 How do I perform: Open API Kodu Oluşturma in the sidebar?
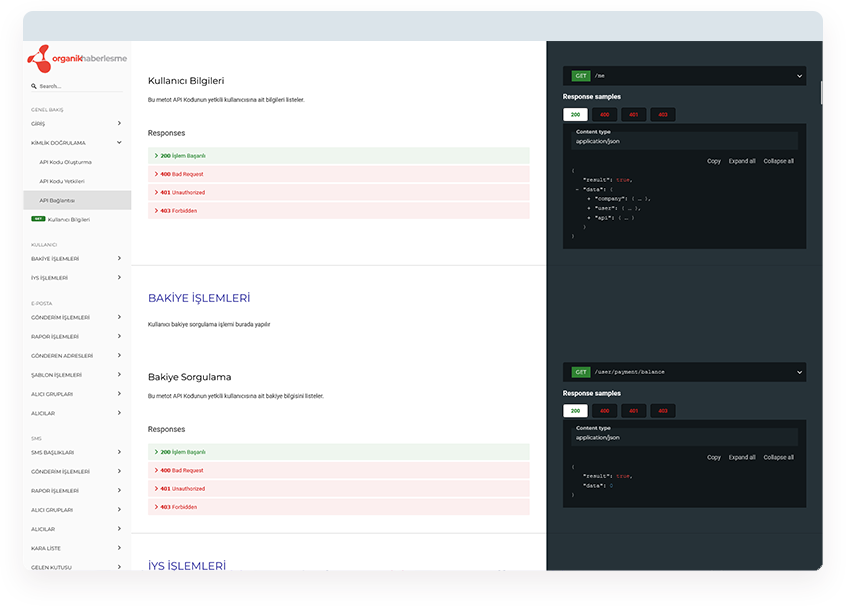[65, 162]
